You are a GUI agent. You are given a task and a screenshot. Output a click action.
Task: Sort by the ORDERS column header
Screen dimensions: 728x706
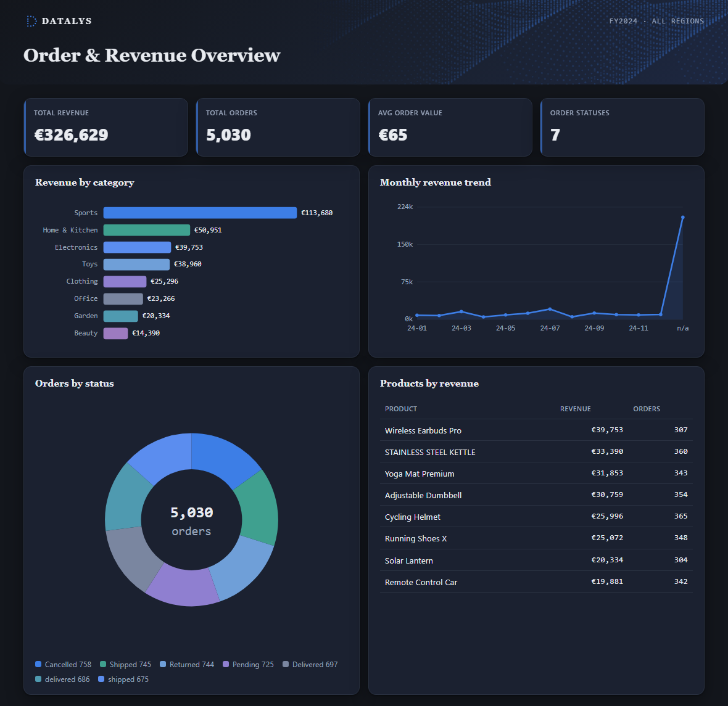tap(647, 409)
